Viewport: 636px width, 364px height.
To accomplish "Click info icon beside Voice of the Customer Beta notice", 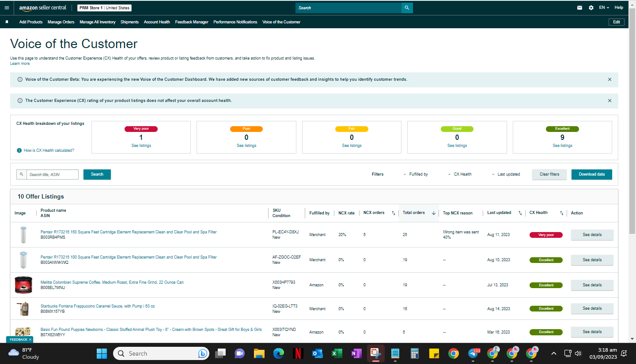I will coord(20,79).
